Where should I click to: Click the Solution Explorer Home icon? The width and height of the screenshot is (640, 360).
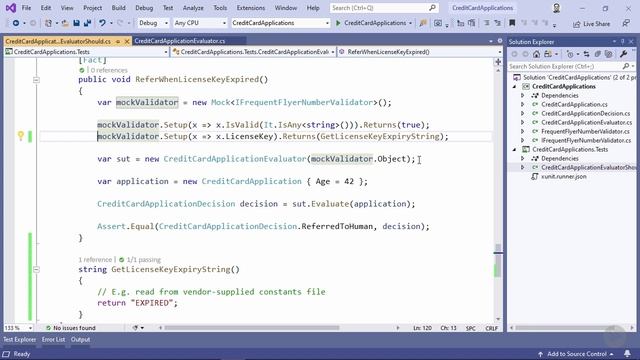pyautogui.click(x=536, y=54)
